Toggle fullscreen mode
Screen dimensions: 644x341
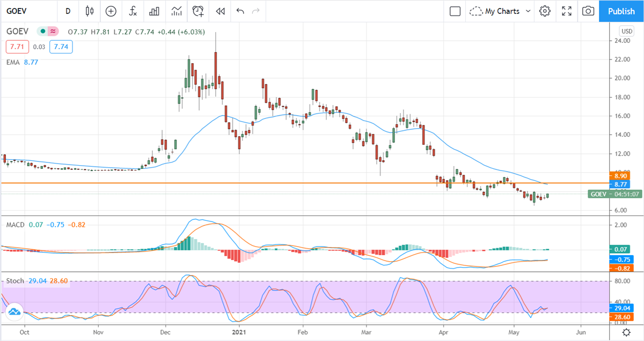click(x=566, y=11)
